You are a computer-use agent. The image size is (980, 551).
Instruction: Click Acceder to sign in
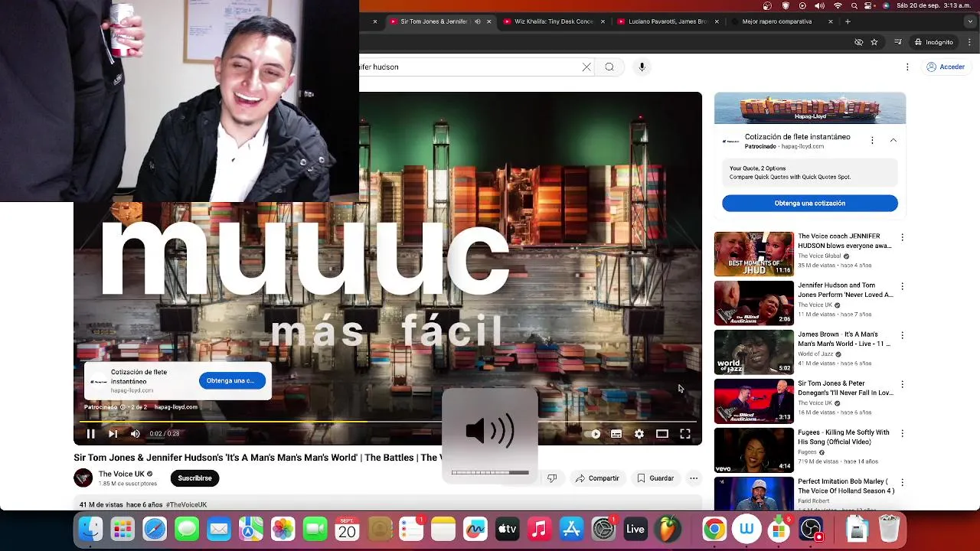coord(946,67)
